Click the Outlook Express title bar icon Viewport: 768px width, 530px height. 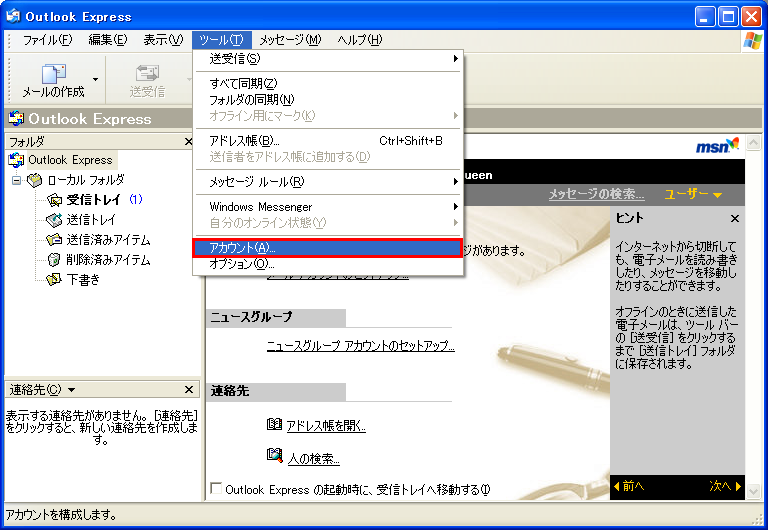[x=13, y=16]
